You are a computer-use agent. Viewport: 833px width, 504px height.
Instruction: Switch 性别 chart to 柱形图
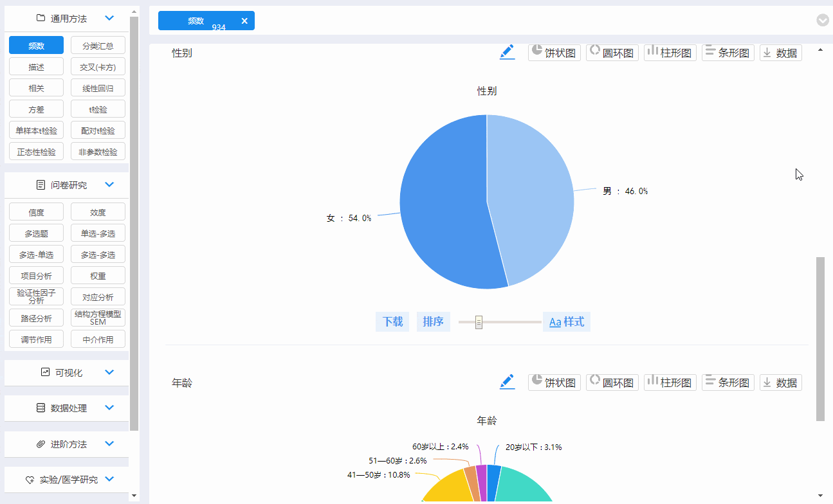670,53
